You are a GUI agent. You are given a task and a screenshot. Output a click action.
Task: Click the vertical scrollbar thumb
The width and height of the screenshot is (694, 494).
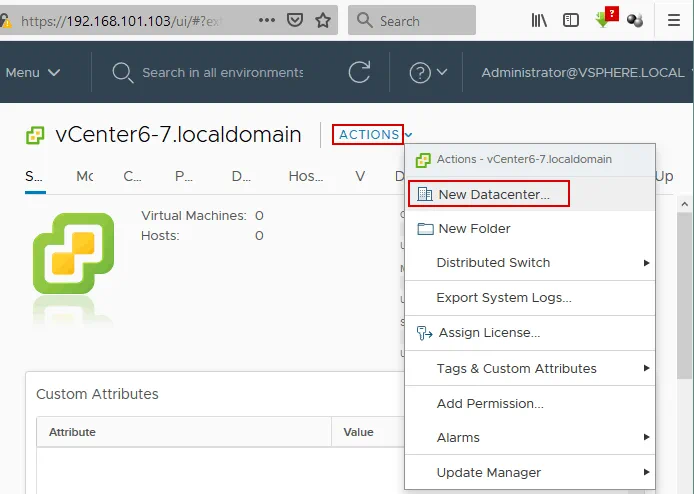(685, 294)
